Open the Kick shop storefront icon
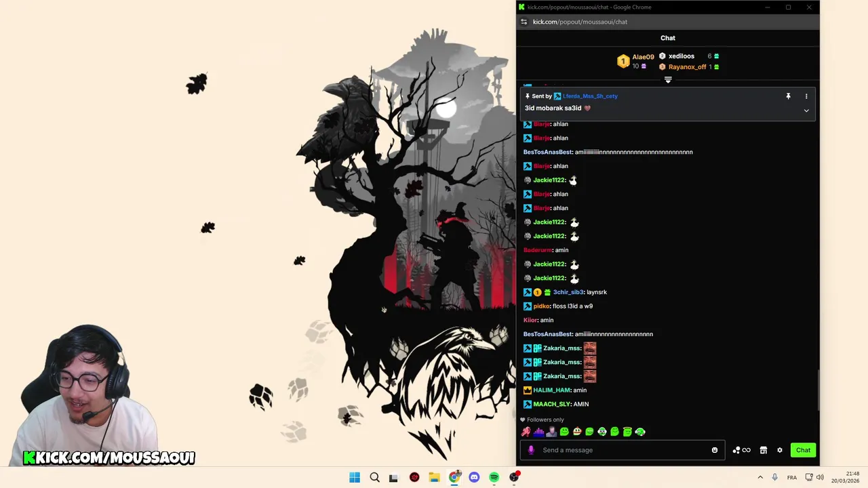Screen dimensions: 868x488 coord(763,450)
